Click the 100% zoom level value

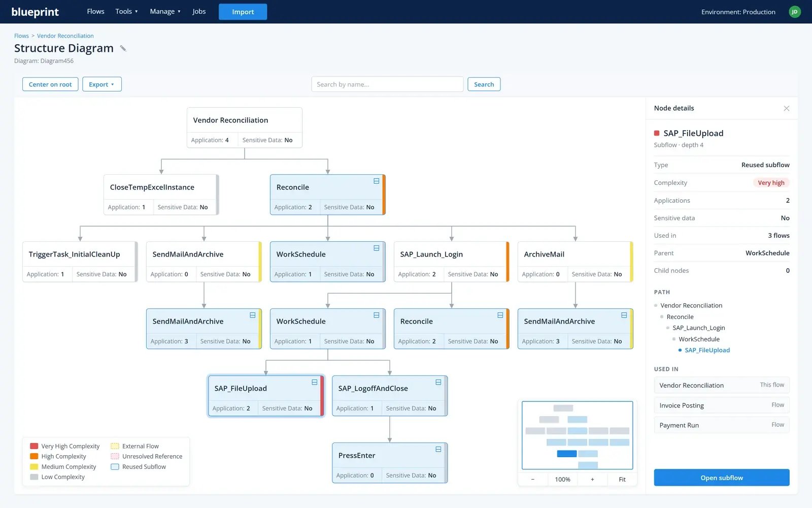coord(562,480)
